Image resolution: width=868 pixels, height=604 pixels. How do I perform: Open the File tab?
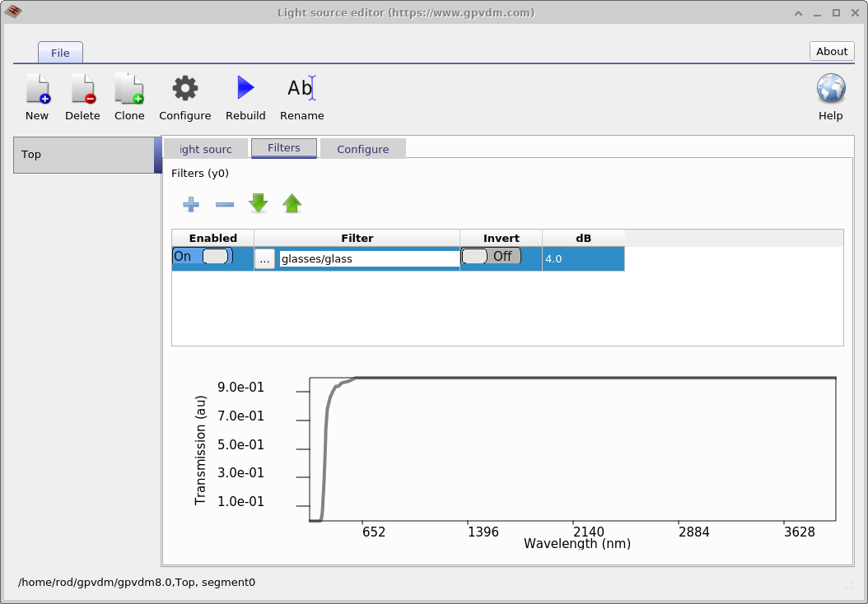[x=60, y=52]
